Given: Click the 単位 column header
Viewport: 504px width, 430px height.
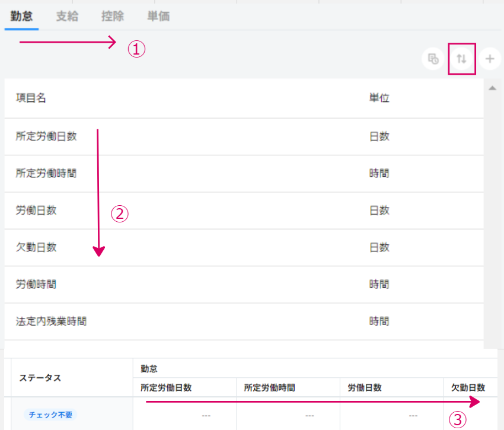Looking at the screenshot, I should 379,98.
